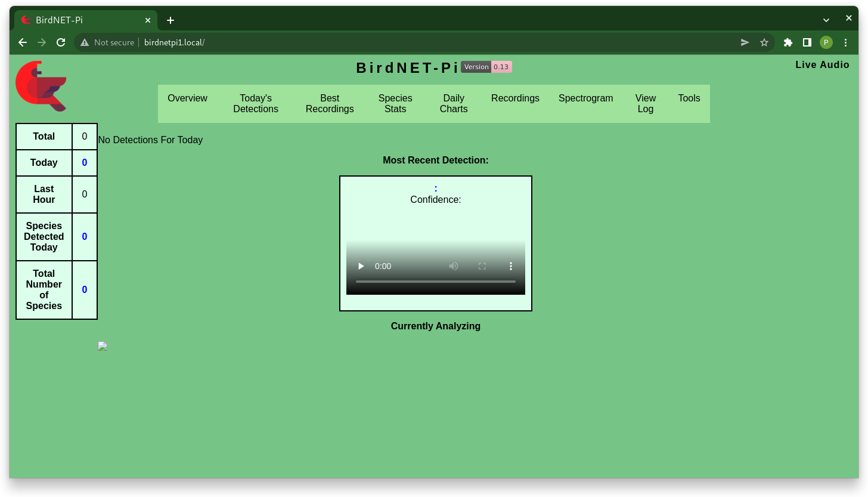Open a new browser tab
Screen dimensions: 868x497
coord(170,20)
